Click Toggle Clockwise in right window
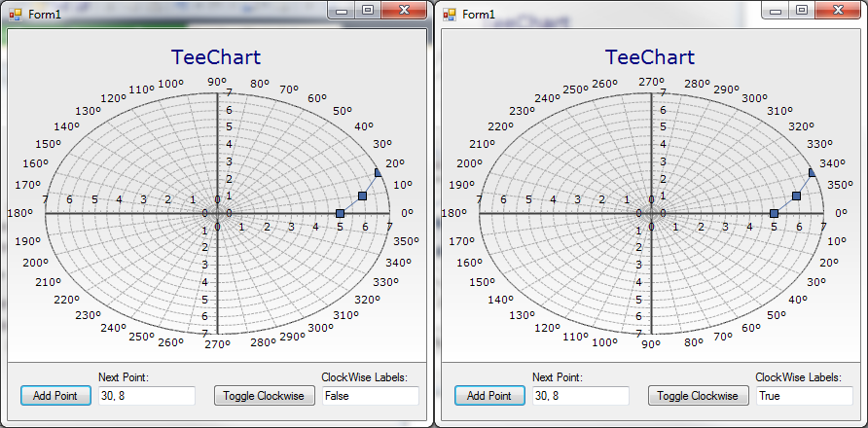868x428 pixels. click(698, 396)
